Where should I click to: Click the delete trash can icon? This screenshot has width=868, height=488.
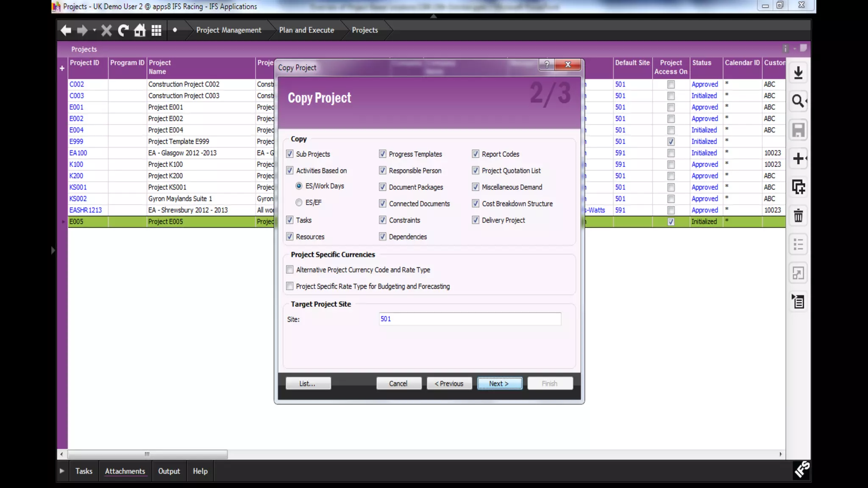pos(798,216)
